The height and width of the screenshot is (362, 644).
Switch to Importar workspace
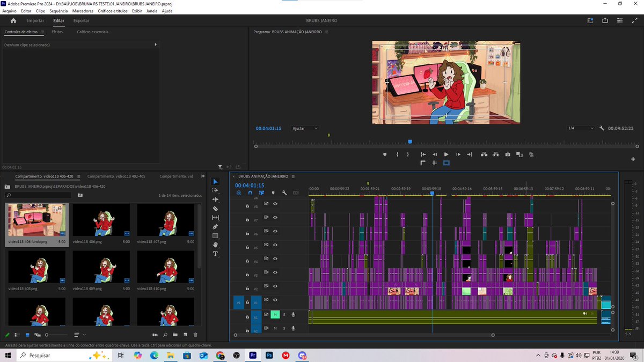coord(36,20)
